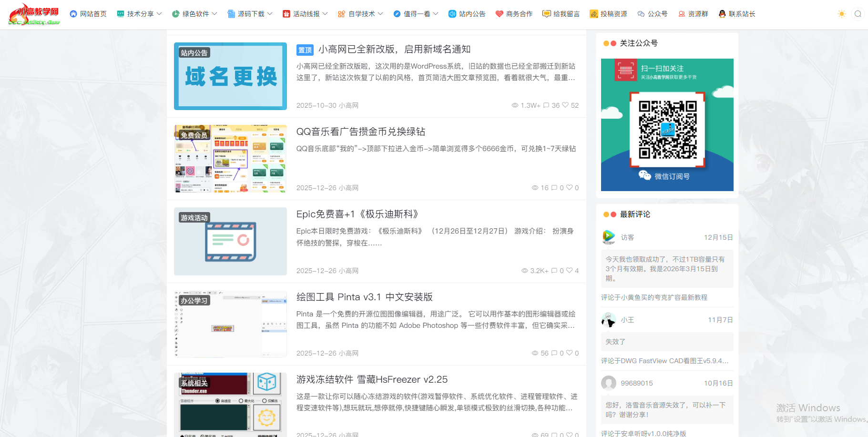Image resolution: width=868 pixels, height=437 pixels.
Task: Open site search with the magnifier icon
Action: 858,14
